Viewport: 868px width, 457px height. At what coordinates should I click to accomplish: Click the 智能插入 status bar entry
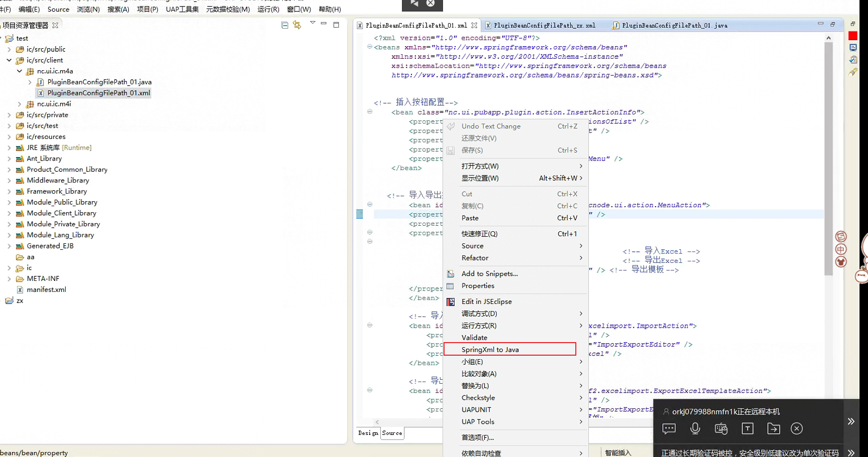point(618,452)
